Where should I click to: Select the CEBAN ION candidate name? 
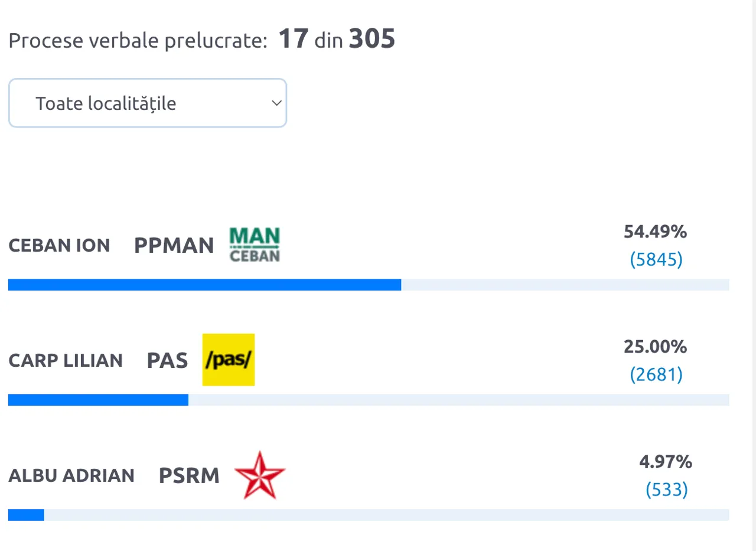[x=59, y=246]
